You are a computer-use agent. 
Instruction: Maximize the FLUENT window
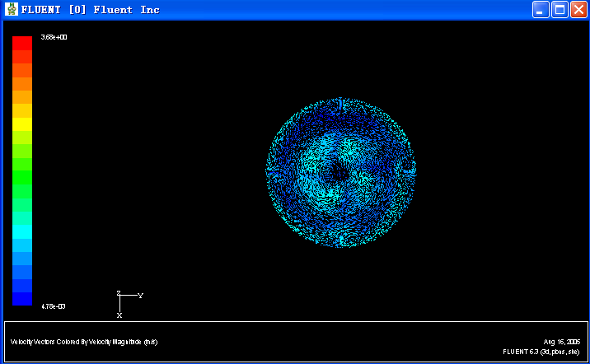(560, 9)
